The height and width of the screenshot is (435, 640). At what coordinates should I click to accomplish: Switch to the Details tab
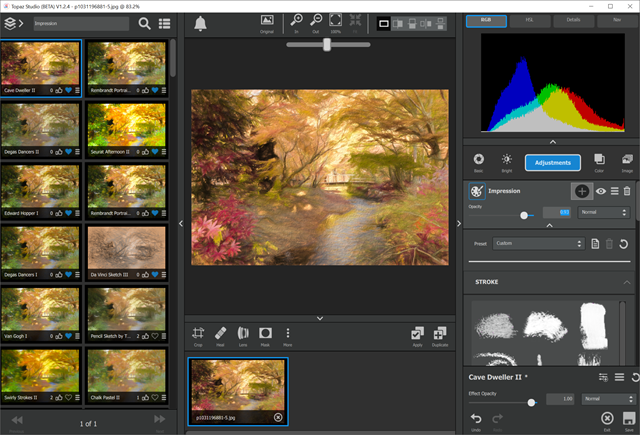pyautogui.click(x=573, y=21)
